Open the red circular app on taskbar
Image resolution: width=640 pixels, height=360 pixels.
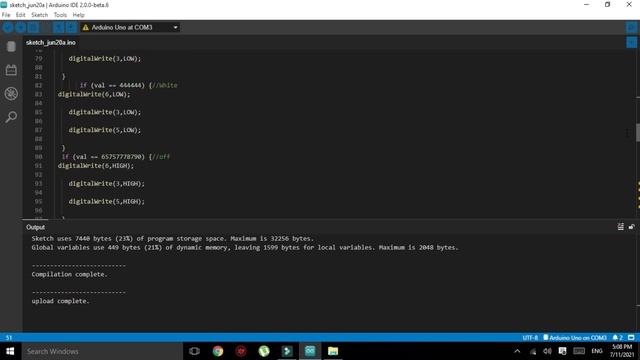(x=241, y=351)
